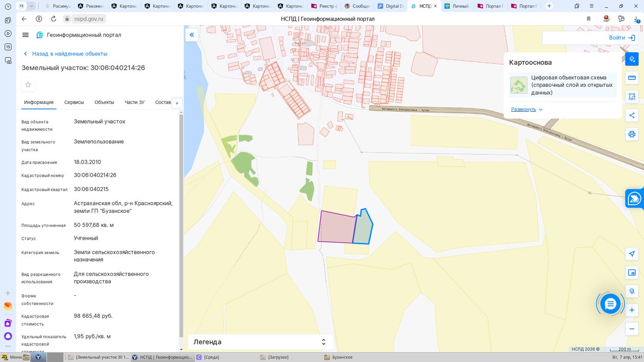644x362 pixels.
Task: Select Цифровая объектовая схема basemap thumbnail
Action: (519, 85)
